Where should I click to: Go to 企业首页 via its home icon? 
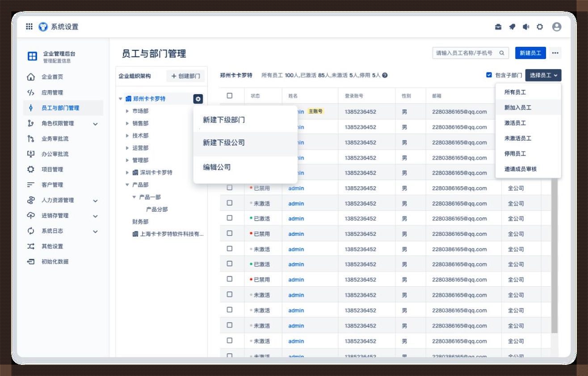(31, 77)
